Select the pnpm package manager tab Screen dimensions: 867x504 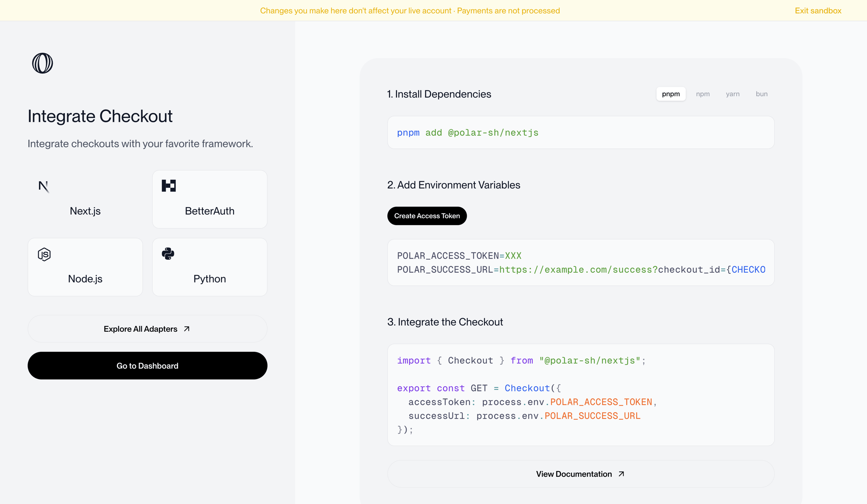[x=671, y=94]
